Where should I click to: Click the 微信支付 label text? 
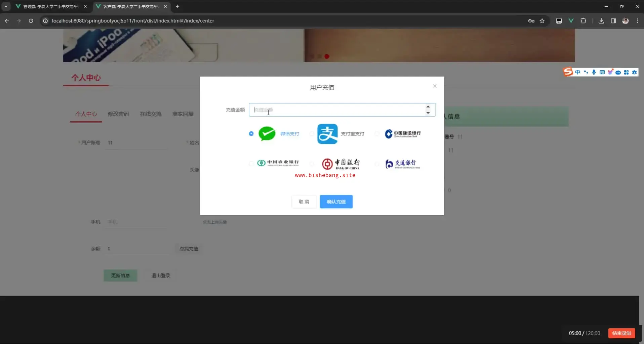(290, 134)
